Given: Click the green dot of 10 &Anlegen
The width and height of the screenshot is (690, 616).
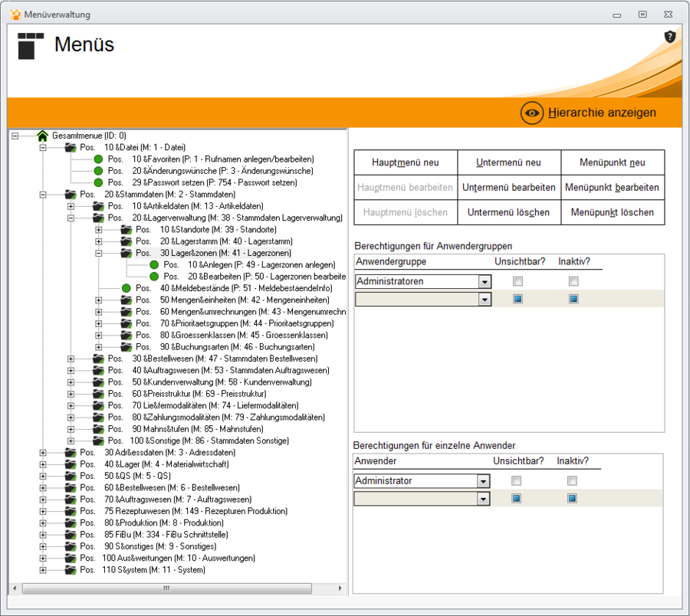Looking at the screenshot, I should [x=154, y=264].
